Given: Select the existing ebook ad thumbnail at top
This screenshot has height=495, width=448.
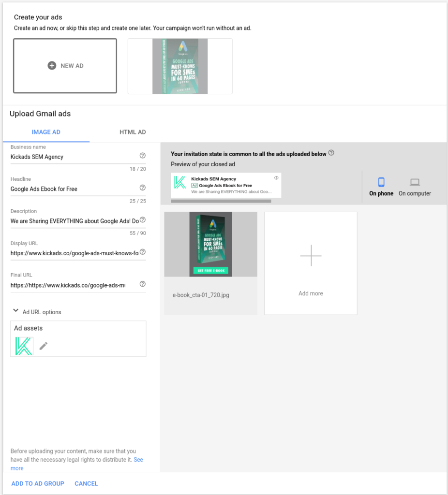Looking at the screenshot, I should (180, 66).
